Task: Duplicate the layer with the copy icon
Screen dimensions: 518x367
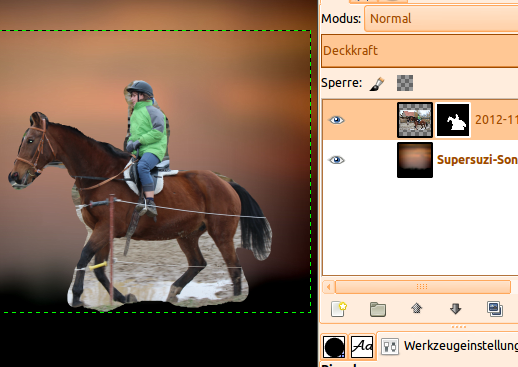Action: point(495,309)
